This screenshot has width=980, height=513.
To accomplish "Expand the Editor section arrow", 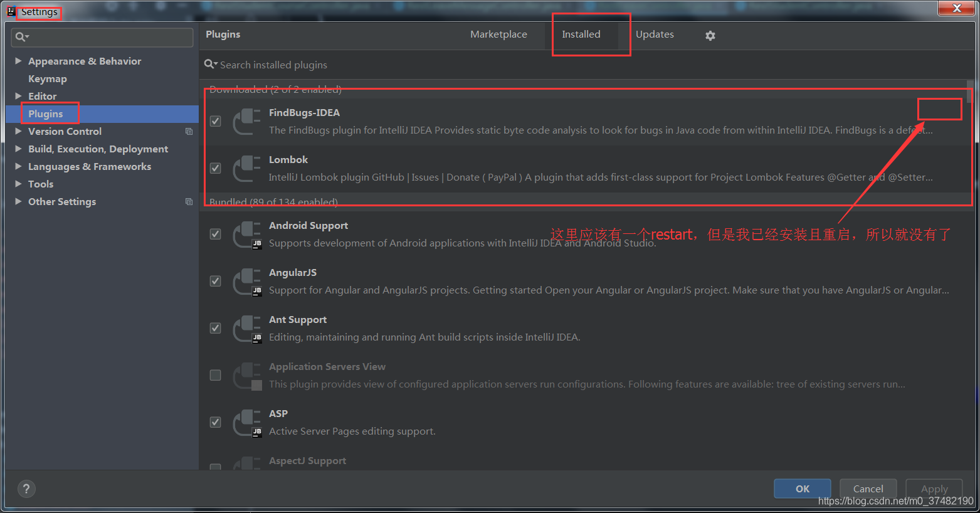I will click(x=18, y=96).
